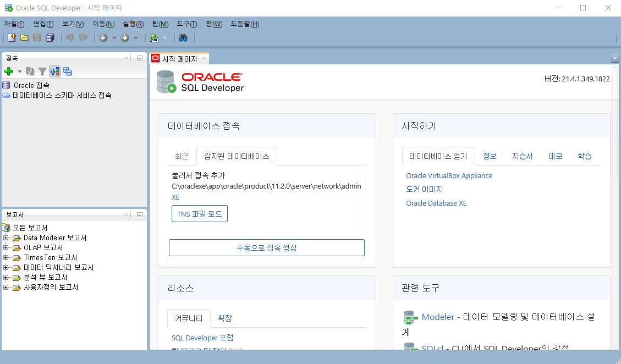Click the binoculars Find DB Object icon
This screenshot has height=364, width=621.
click(183, 37)
